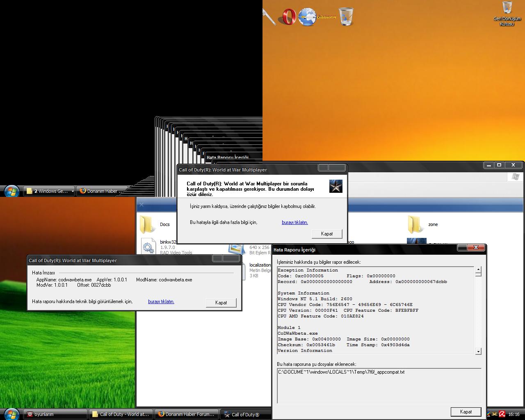Click the Call of Duty star icon in error dialog
Image resolution: width=525 pixels, height=420 pixels.
point(336,186)
